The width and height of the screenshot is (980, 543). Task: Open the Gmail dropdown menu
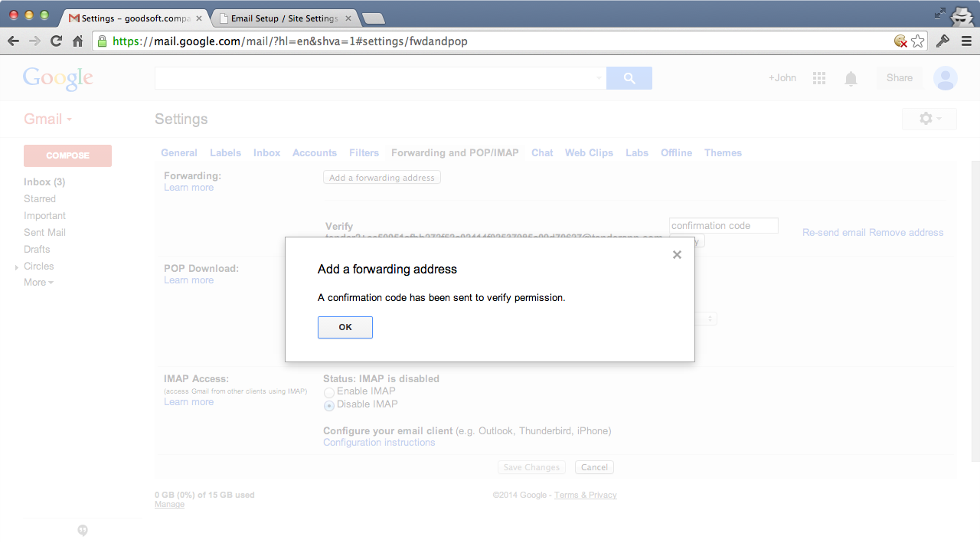(x=48, y=119)
